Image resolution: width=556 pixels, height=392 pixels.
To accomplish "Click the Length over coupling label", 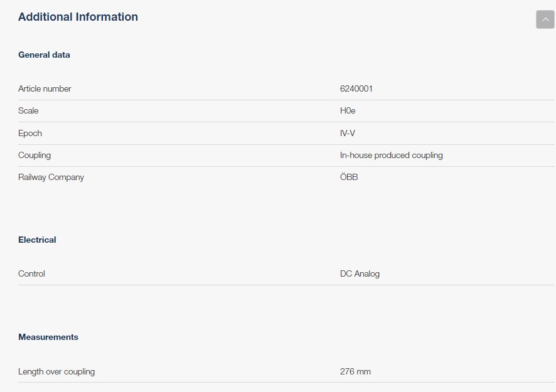I will 56,372.
